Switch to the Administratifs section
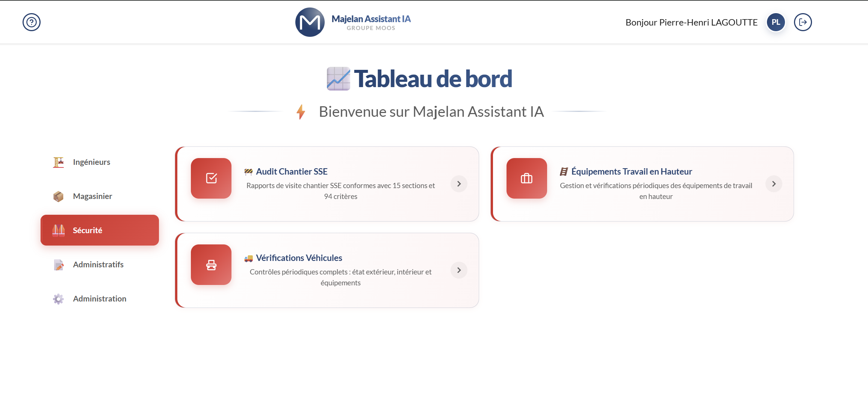The image size is (868, 416). pos(98,264)
